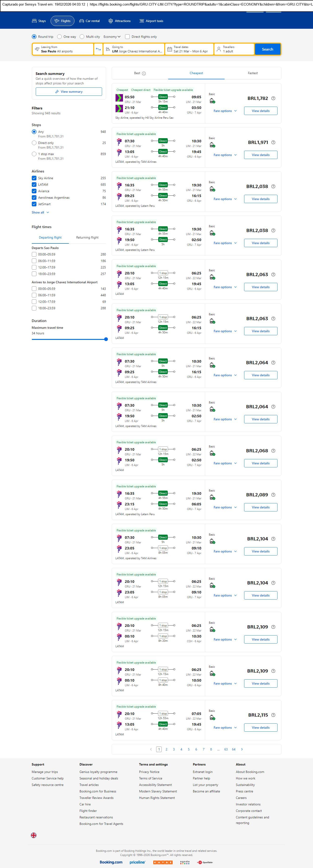Click the Leaving from Sao Paulo field

point(63,49)
